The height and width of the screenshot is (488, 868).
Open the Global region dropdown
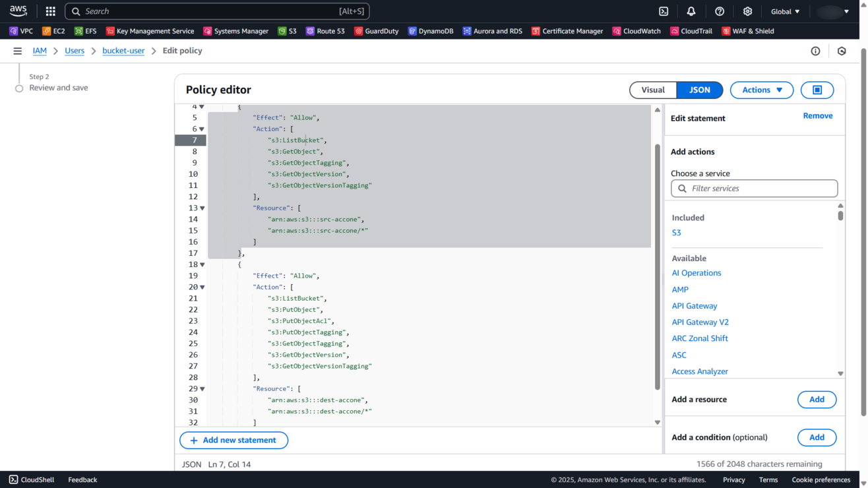pos(786,11)
